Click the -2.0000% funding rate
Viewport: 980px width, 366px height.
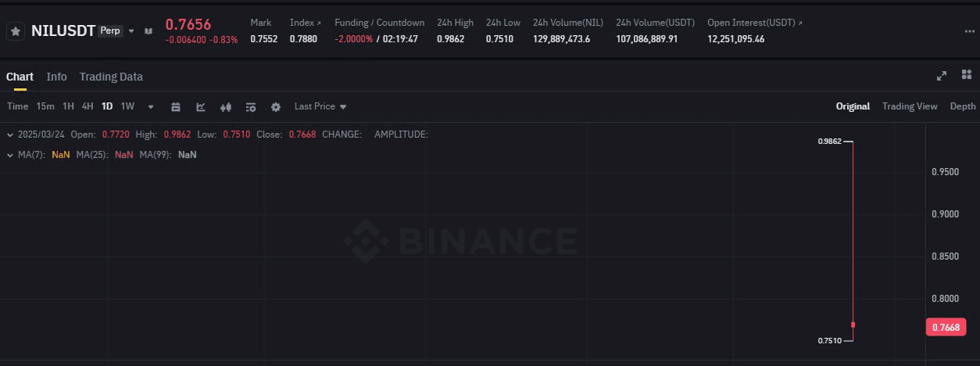pyautogui.click(x=353, y=39)
